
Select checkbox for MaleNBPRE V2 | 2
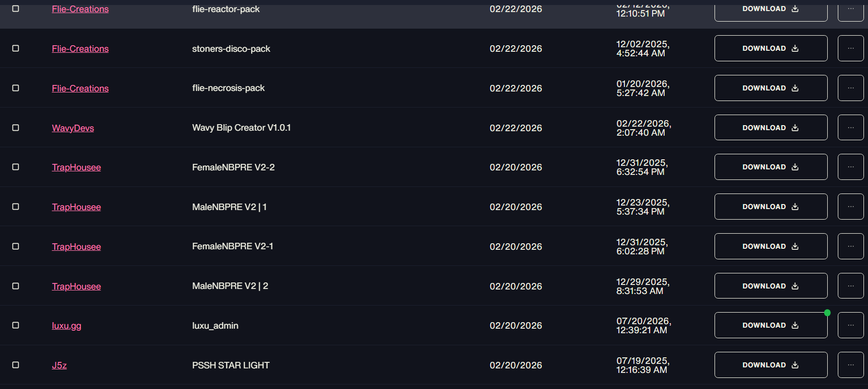[16, 286]
